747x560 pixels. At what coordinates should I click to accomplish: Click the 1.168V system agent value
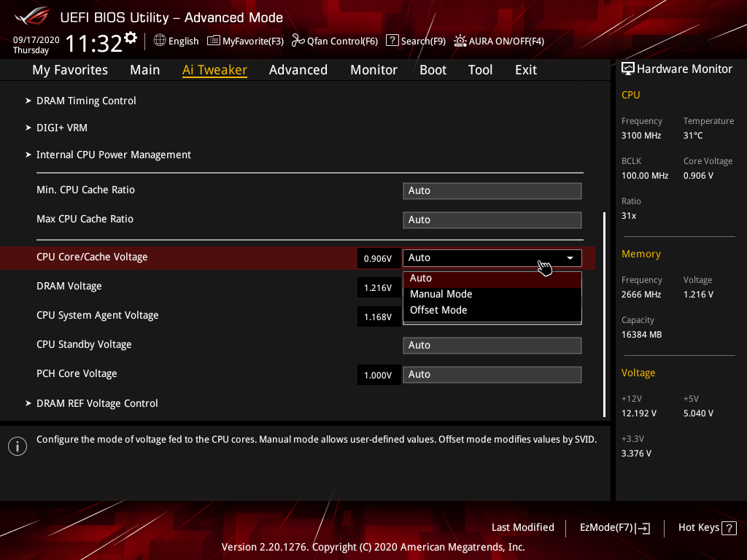(378, 317)
